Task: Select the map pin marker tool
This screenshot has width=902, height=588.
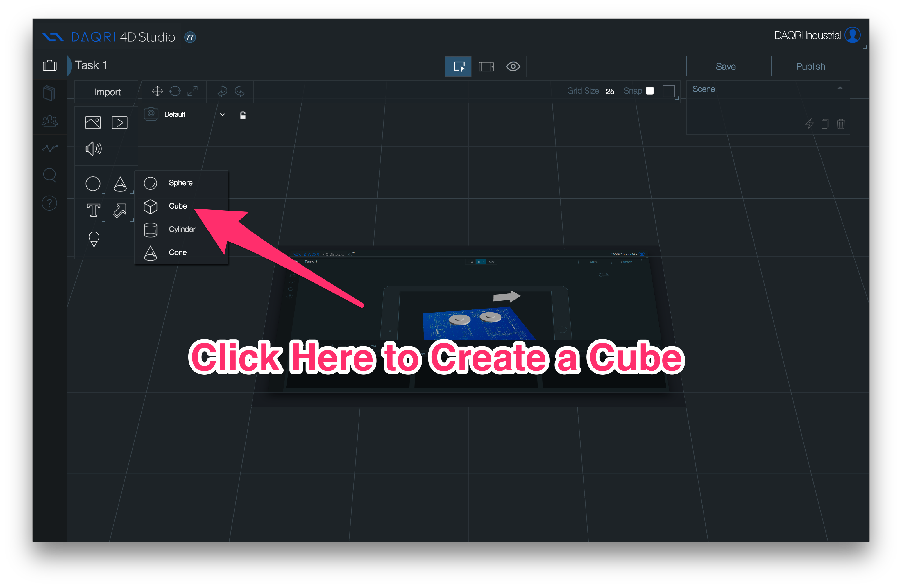Action: [x=94, y=239]
